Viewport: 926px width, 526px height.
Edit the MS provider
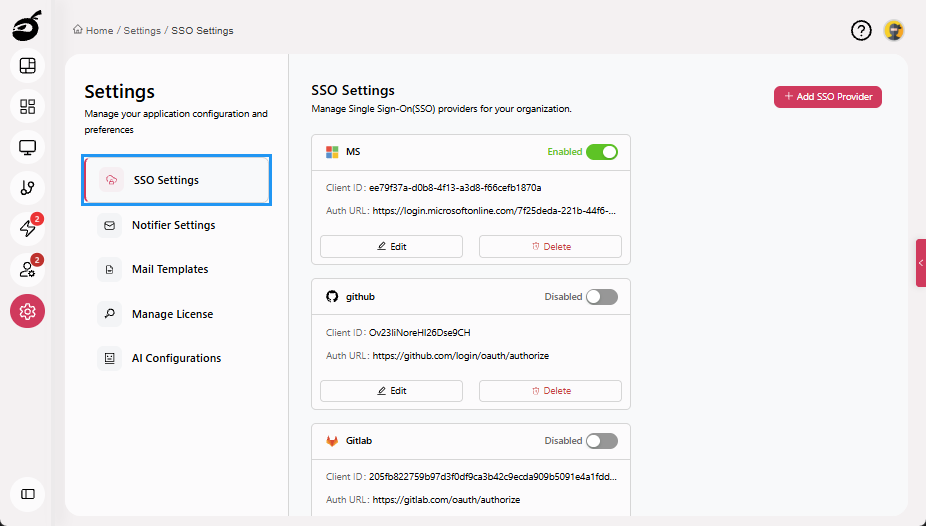coord(391,247)
